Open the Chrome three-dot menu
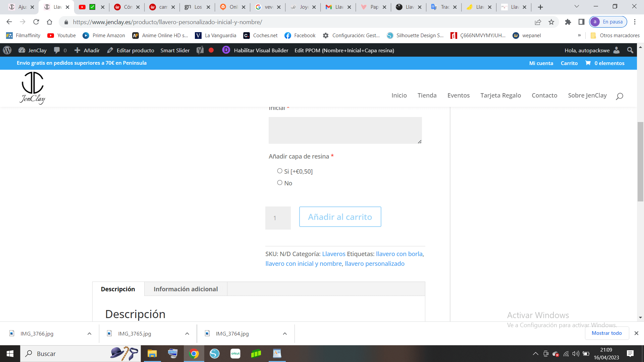The width and height of the screenshot is (644, 362). [x=635, y=22]
